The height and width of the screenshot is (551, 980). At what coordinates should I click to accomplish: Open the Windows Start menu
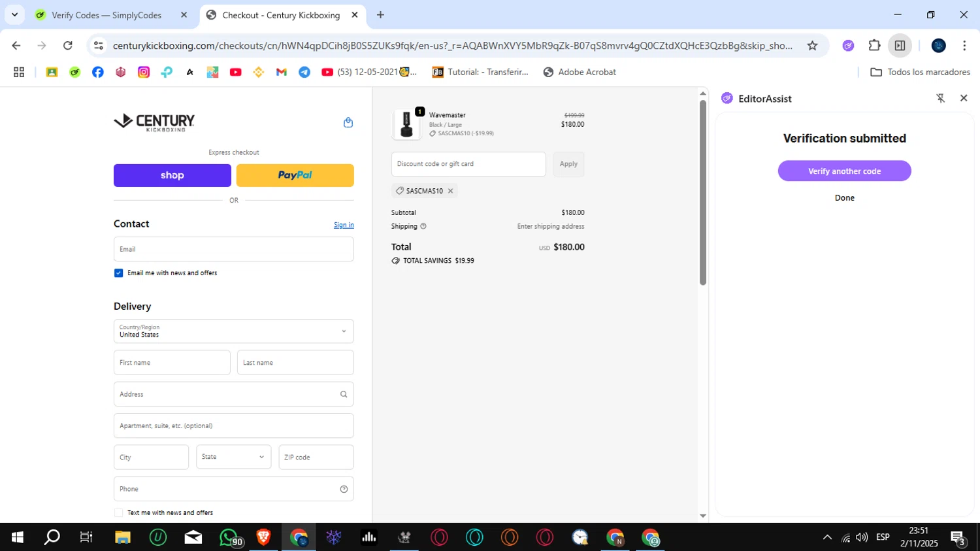click(x=18, y=537)
